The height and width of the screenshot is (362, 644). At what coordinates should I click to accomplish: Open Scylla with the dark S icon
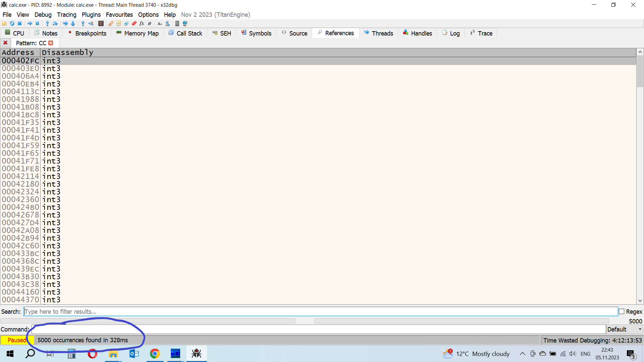pyautogui.click(x=101, y=23)
